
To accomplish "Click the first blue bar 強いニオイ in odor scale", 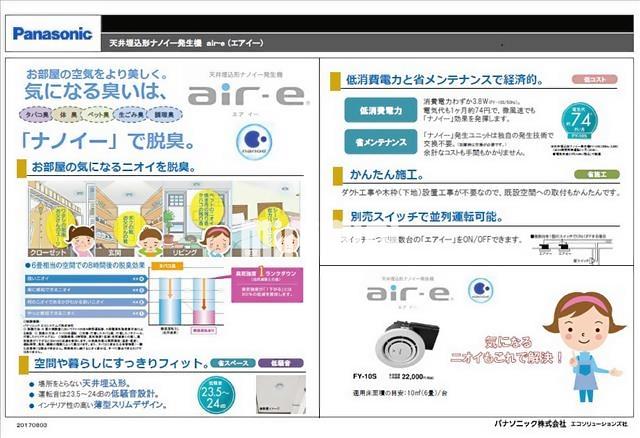I will (86, 279).
